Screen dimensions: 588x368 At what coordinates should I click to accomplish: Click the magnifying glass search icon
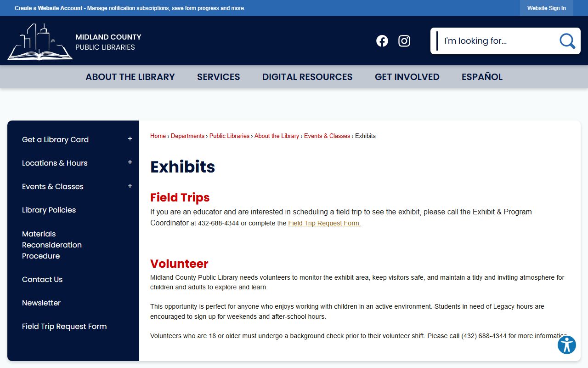click(x=567, y=41)
